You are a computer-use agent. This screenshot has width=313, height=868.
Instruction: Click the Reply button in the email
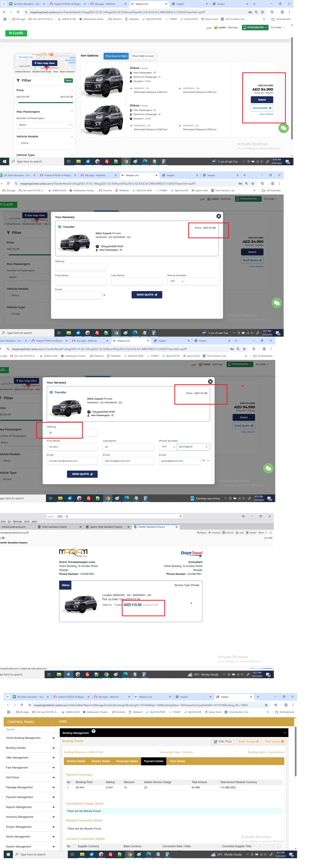pyautogui.click(x=201, y=533)
